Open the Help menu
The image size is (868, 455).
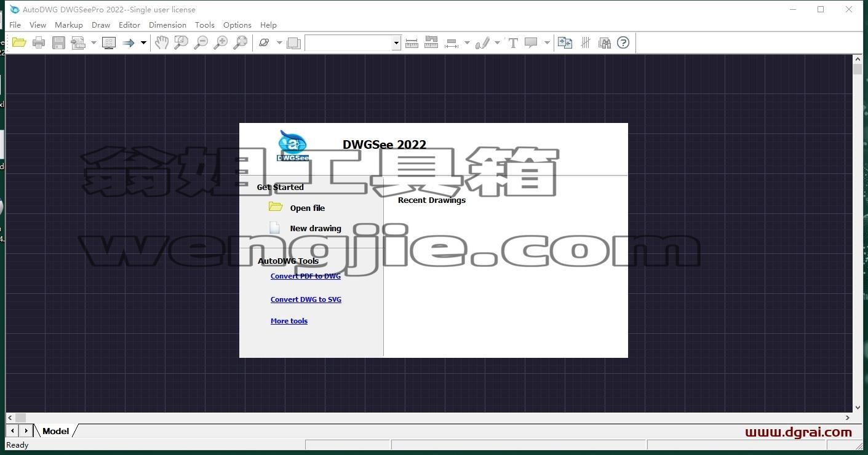click(x=268, y=25)
